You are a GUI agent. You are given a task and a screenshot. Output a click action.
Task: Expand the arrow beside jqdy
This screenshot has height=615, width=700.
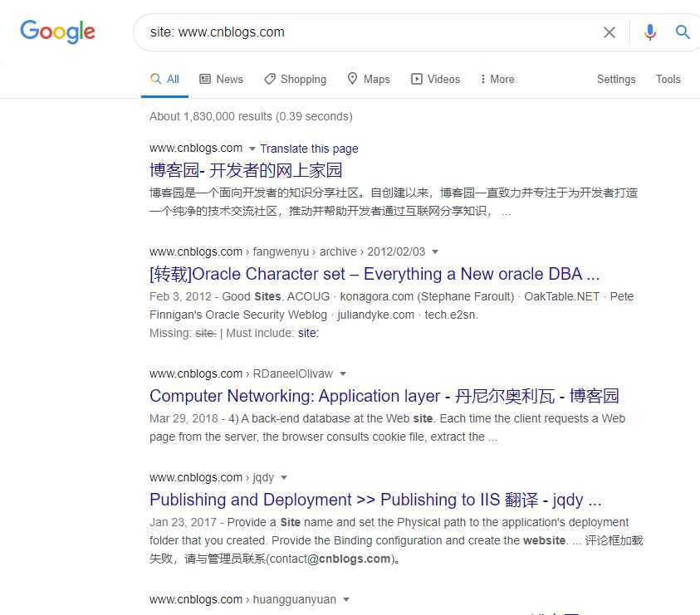tap(283, 478)
